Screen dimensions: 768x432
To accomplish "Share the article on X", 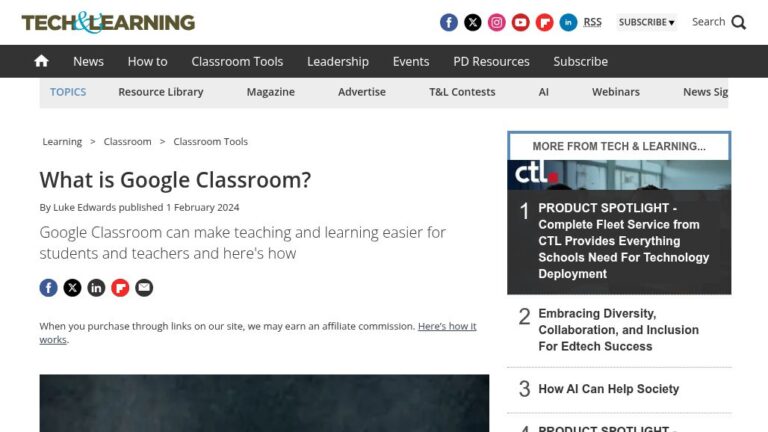I will (x=72, y=288).
